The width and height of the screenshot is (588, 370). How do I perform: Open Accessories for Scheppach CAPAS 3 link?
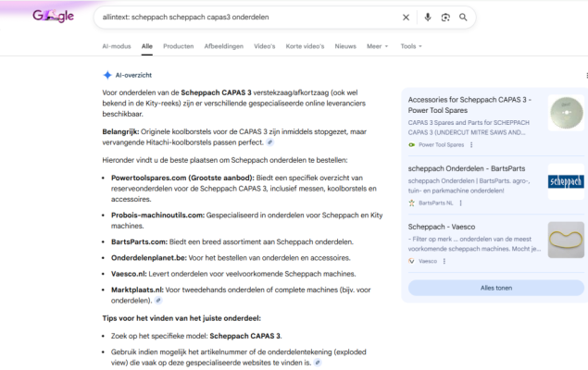[469, 105]
